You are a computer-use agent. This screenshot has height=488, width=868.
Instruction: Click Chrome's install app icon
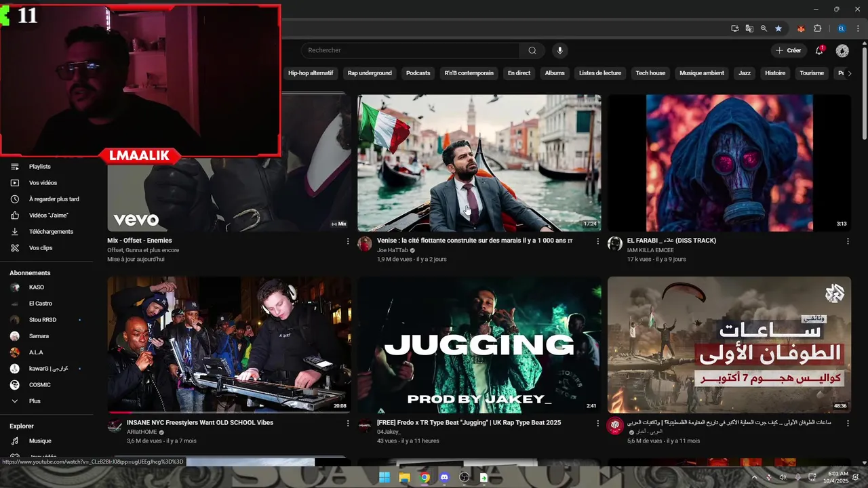click(x=735, y=28)
